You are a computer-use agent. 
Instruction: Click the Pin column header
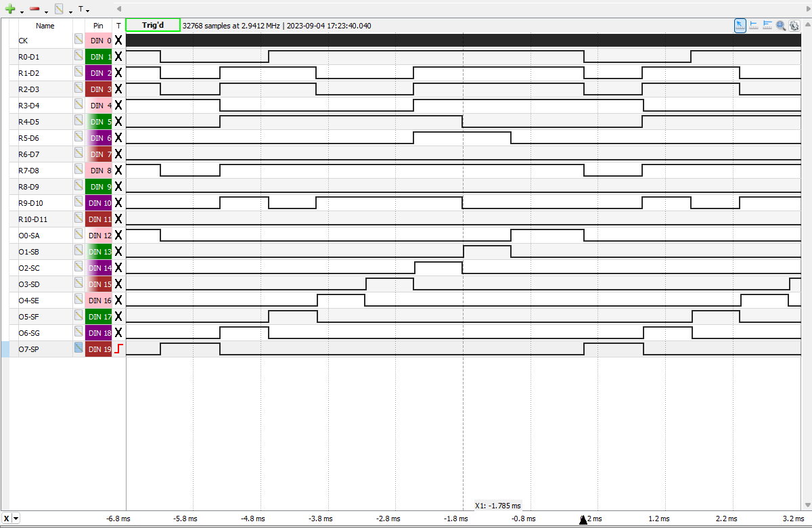tap(98, 26)
